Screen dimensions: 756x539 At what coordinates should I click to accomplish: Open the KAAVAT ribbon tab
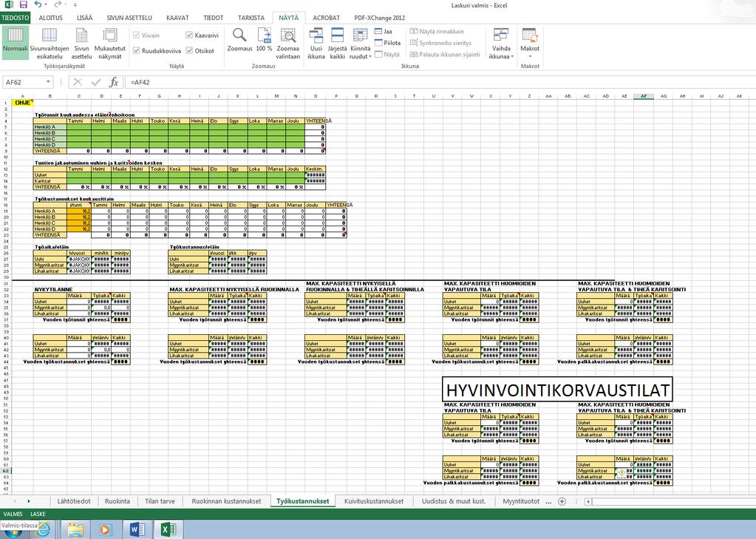(x=177, y=18)
